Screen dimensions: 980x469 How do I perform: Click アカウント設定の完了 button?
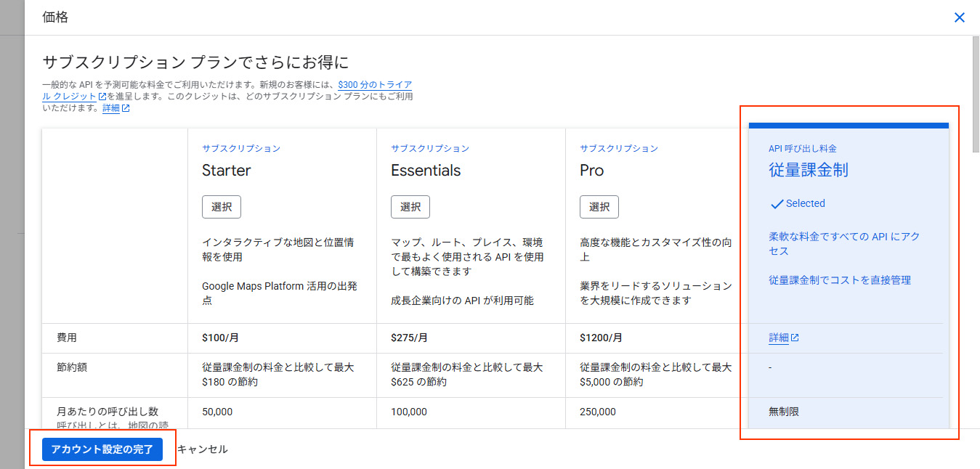[x=102, y=449]
